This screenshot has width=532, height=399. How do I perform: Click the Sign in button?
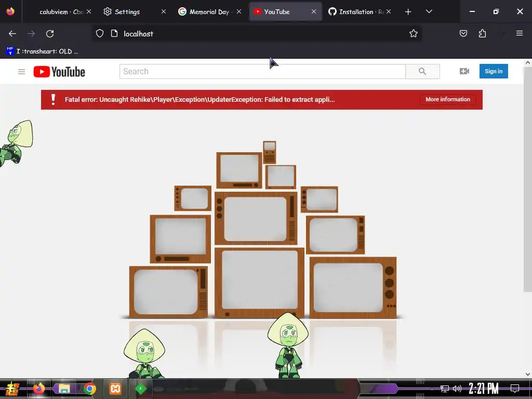click(x=494, y=71)
